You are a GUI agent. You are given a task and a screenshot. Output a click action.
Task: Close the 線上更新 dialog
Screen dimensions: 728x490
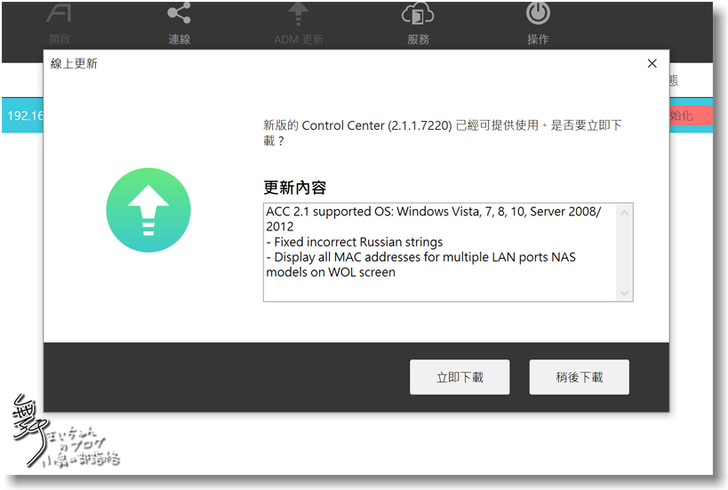tap(652, 64)
